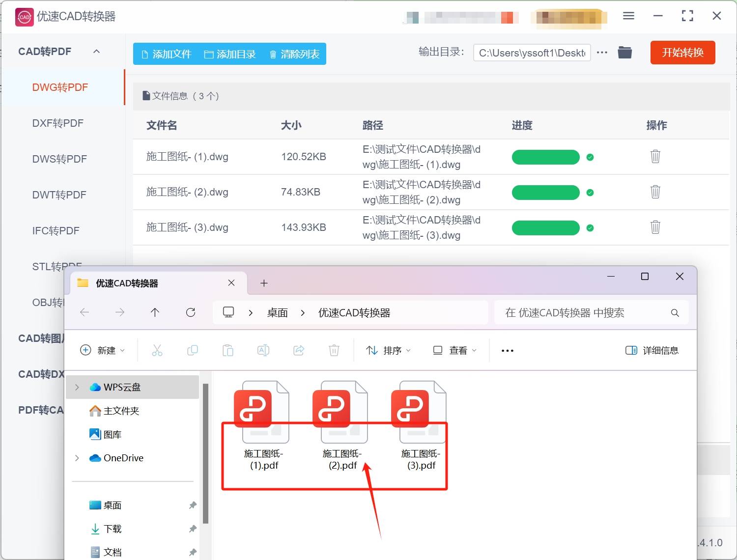
Task: Select 文档 in the quick access list
Action: [x=113, y=552]
